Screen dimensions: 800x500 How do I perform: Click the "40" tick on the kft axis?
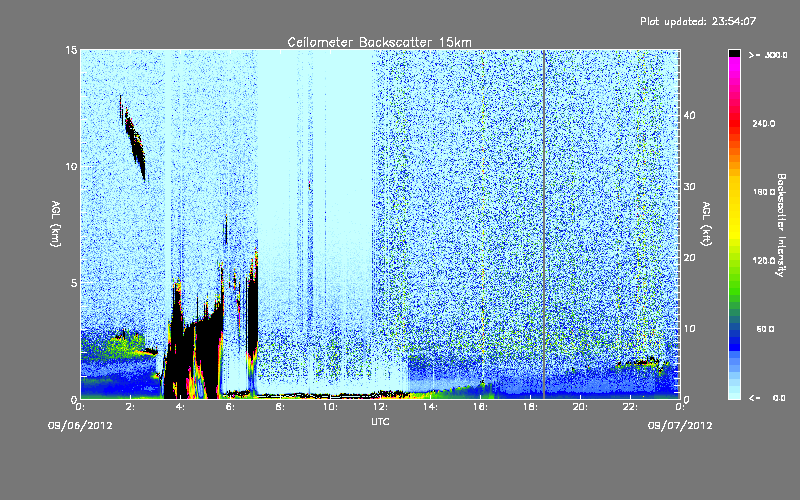click(689, 115)
